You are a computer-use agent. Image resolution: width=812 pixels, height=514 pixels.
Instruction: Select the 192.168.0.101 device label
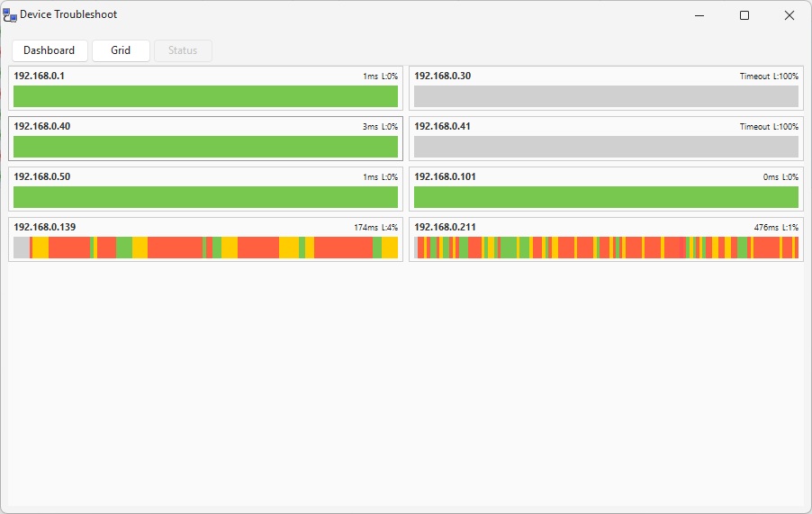pos(445,177)
